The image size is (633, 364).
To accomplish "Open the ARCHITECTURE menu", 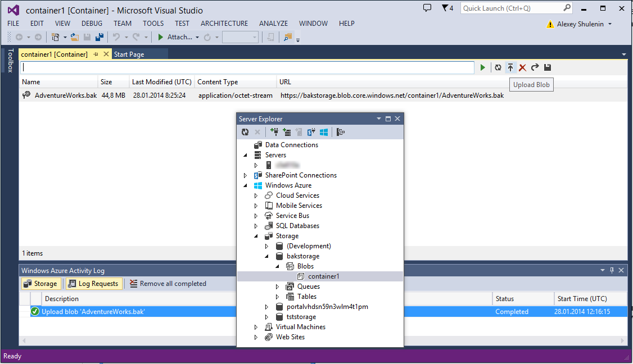I will tap(224, 24).
